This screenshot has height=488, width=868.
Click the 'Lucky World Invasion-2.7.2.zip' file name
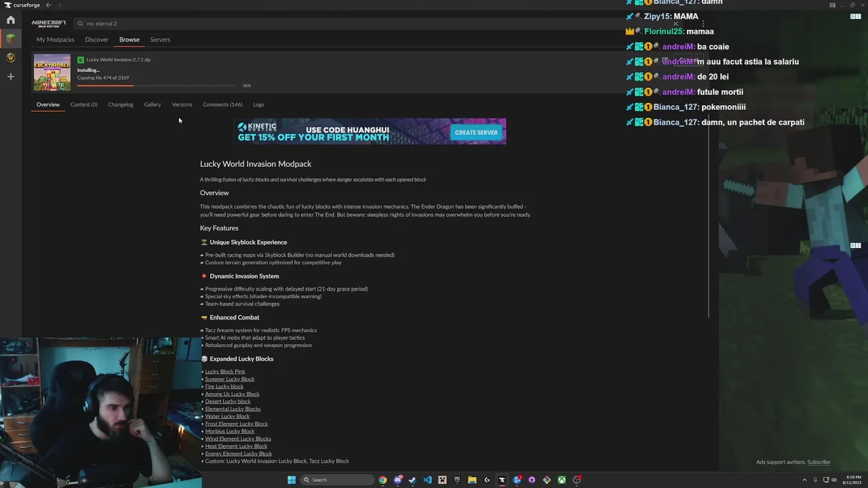pos(119,60)
